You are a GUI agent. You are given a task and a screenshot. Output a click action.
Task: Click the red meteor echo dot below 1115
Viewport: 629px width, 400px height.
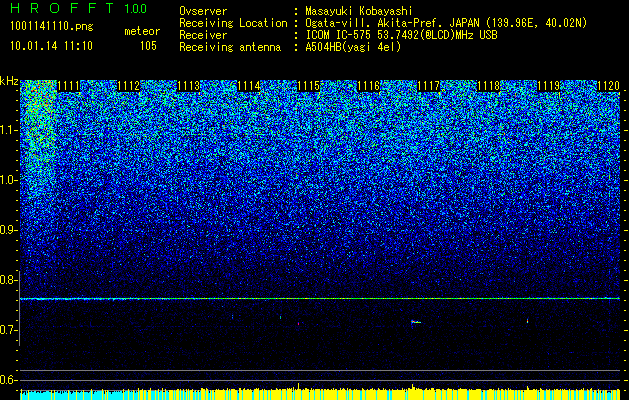point(298,323)
